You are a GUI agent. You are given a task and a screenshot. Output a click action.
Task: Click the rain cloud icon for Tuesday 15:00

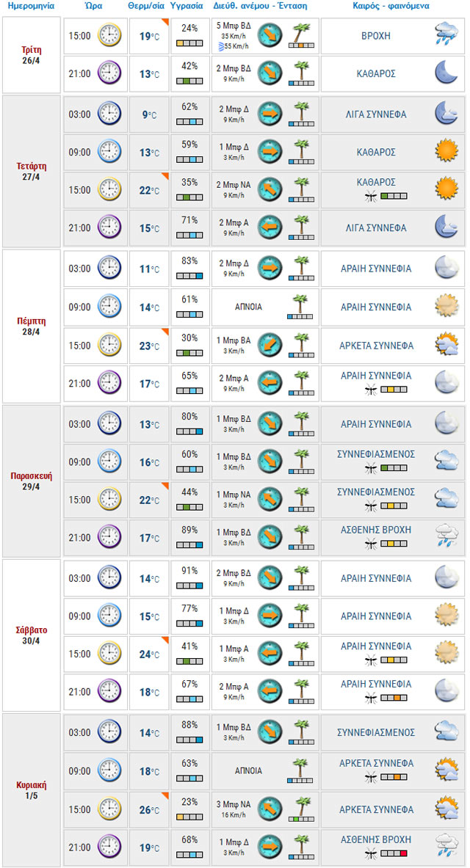(x=446, y=34)
